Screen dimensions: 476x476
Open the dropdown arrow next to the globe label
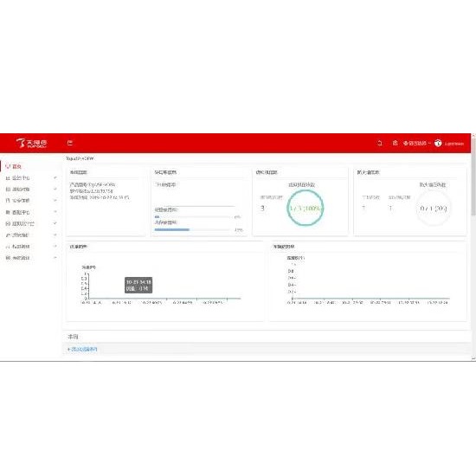(x=429, y=143)
